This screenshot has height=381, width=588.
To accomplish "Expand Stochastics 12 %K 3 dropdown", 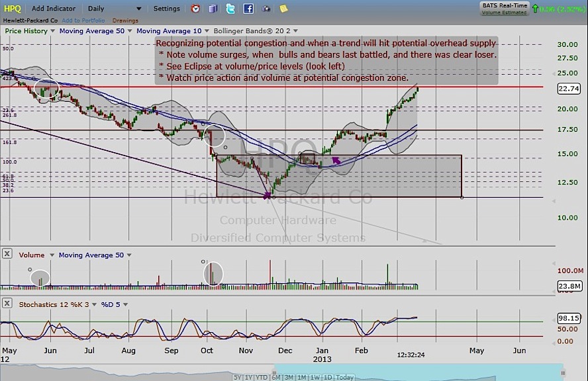I will (94, 304).
